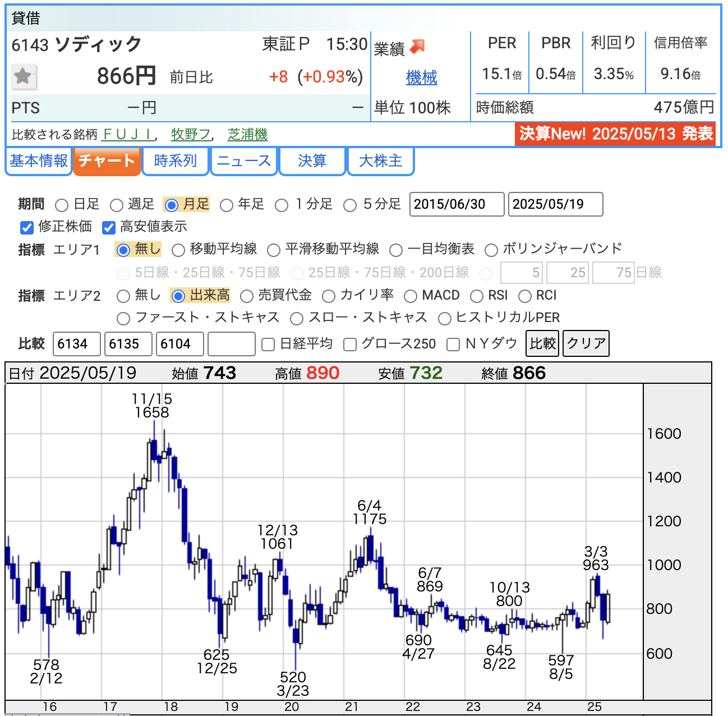Viewport: 728px width, 716px height.
Task: Click comparison code field 6104
Action: coord(180,344)
